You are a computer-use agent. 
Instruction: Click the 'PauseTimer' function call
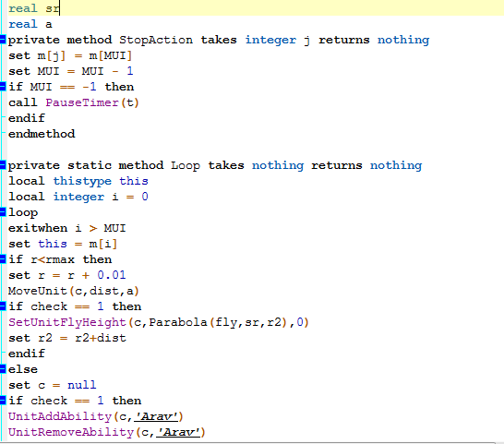click(x=82, y=102)
